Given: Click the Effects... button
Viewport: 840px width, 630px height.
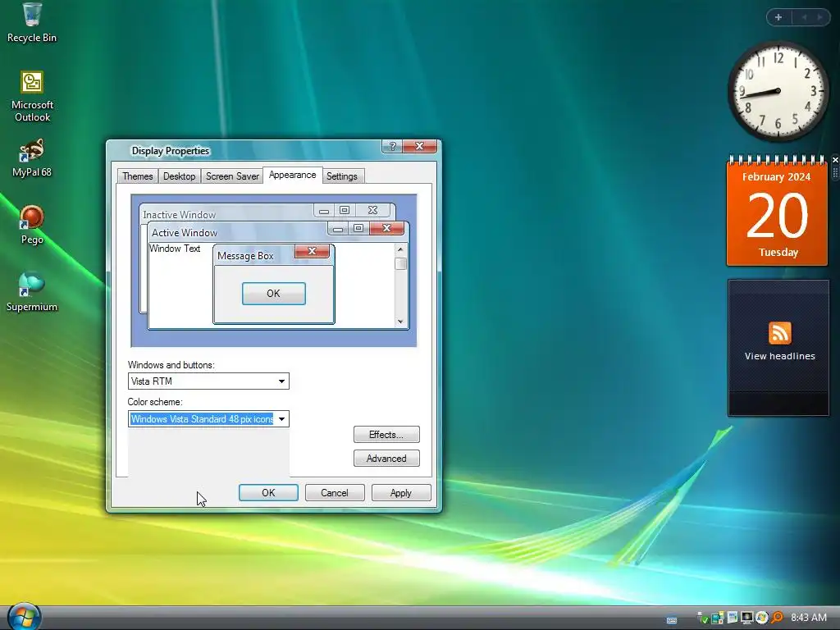Looking at the screenshot, I should pyautogui.click(x=386, y=435).
